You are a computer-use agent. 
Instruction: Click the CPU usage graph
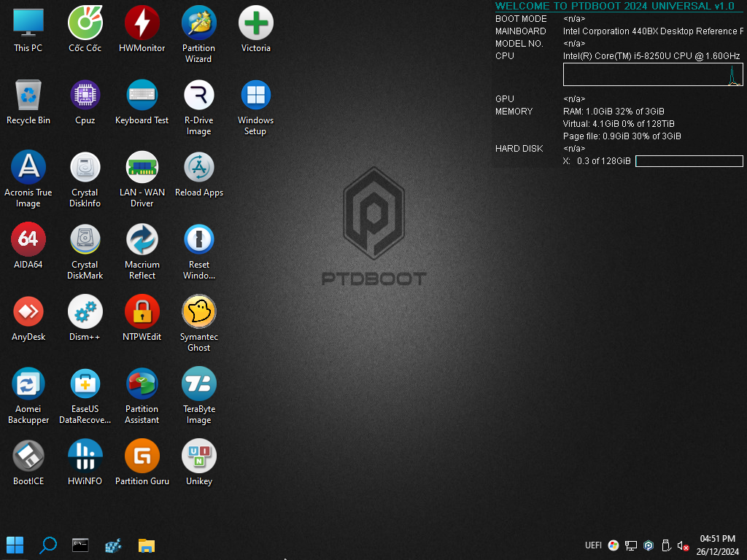(x=653, y=75)
